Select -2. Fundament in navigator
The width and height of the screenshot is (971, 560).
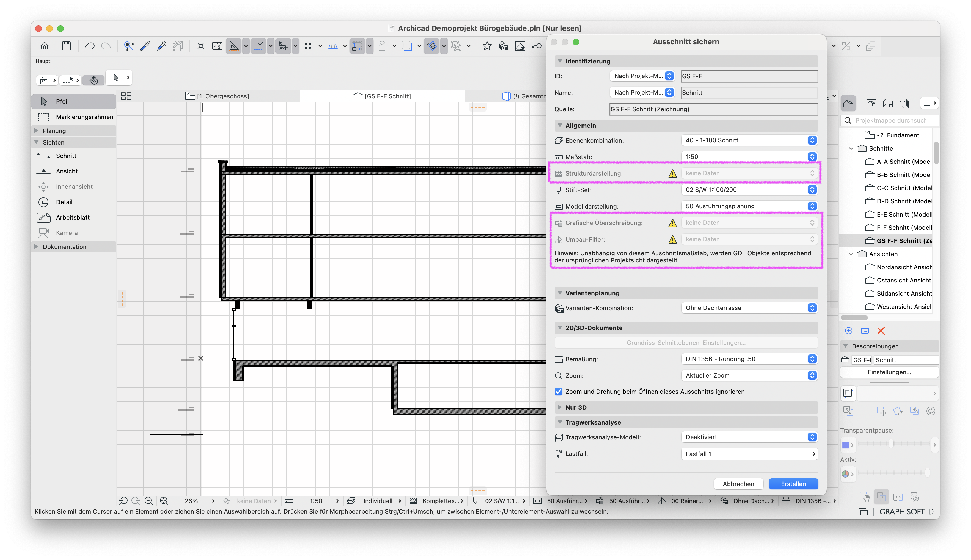pyautogui.click(x=892, y=135)
